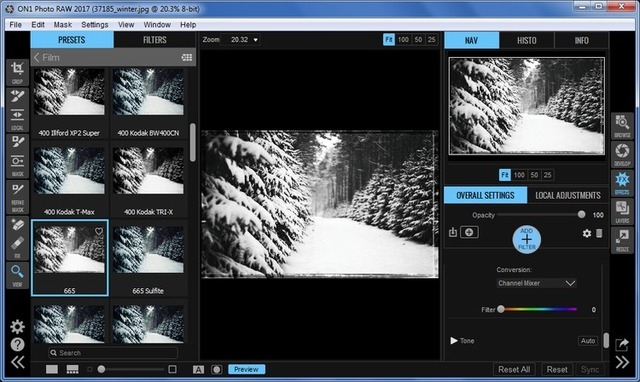Open the Channel Mixer conversion dropdown
This screenshot has height=382, width=640.
[x=536, y=283]
